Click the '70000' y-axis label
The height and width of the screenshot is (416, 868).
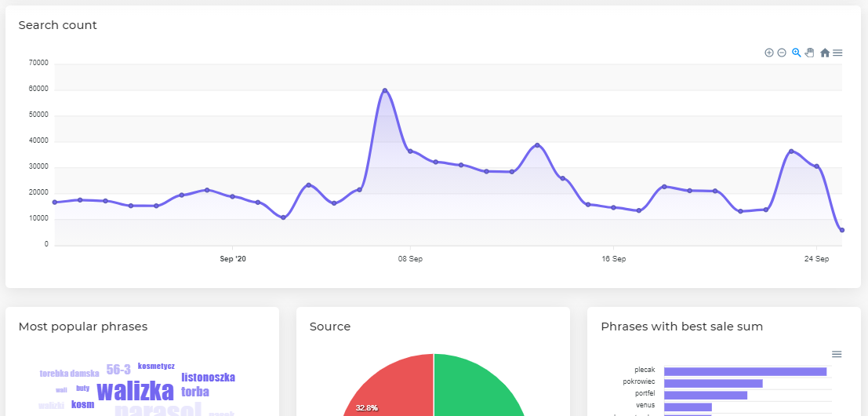tap(38, 63)
